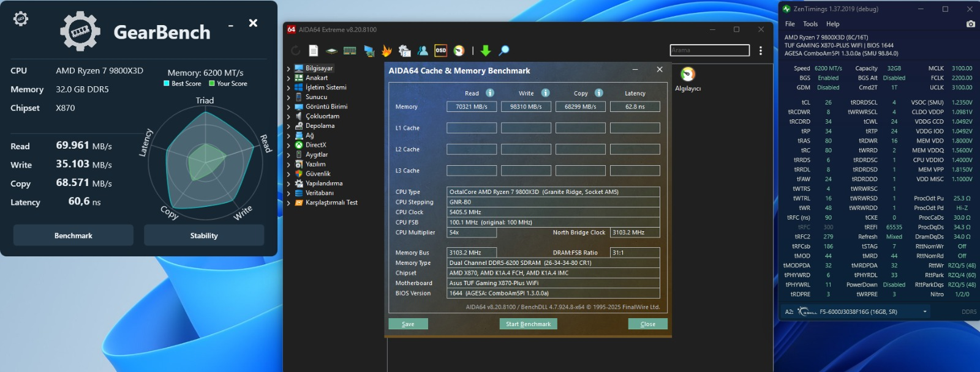Open the Tools menu in ZenTimings
Image resolution: width=980 pixels, height=372 pixels.
click(810, 24)
